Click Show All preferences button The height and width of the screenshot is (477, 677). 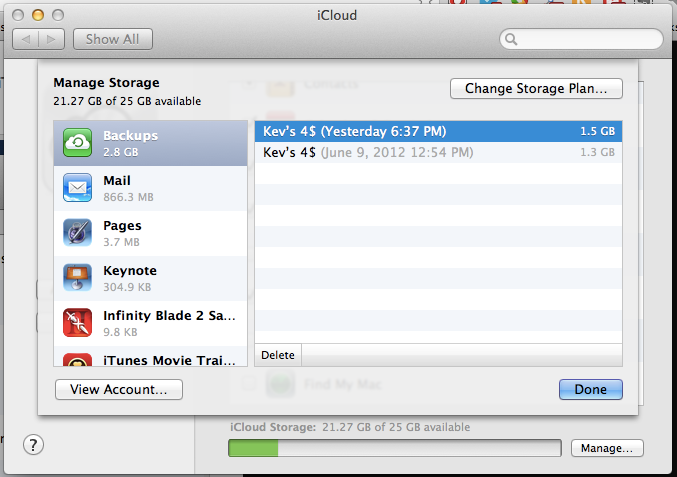pyautogui.click(x=113, y=39)
